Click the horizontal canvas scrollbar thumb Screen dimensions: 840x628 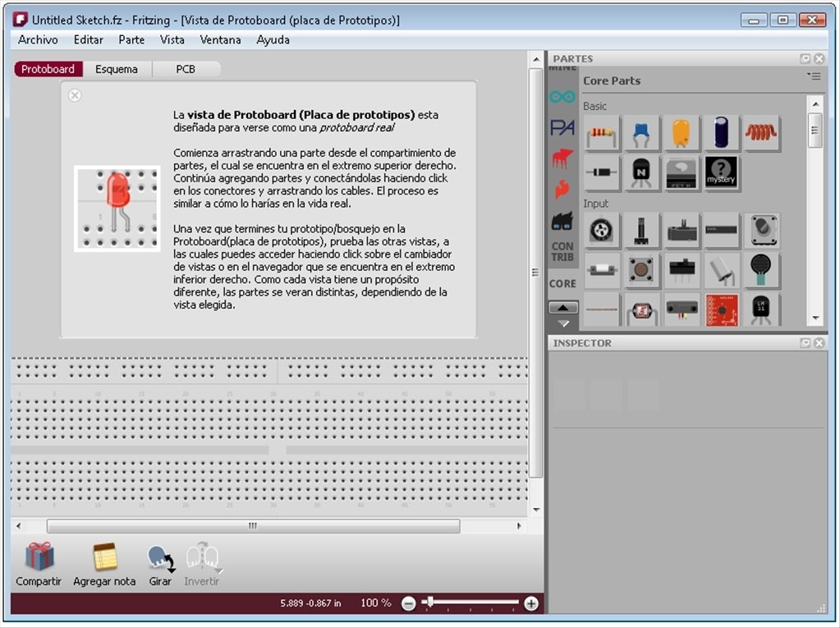(253, 525)
